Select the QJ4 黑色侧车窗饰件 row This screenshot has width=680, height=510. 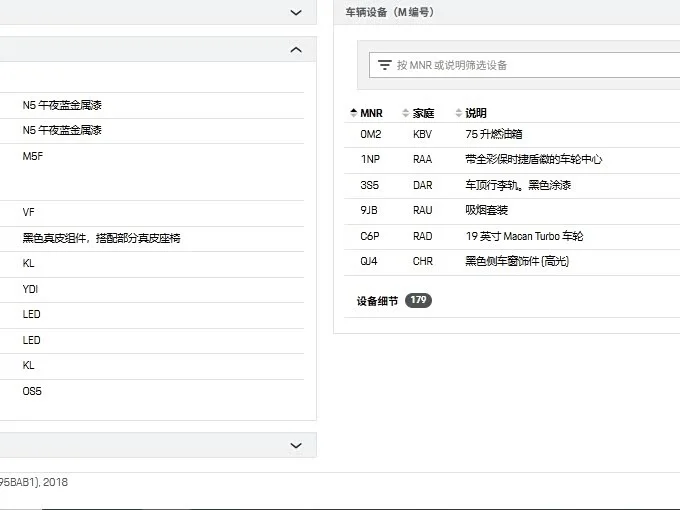[512, 262]
